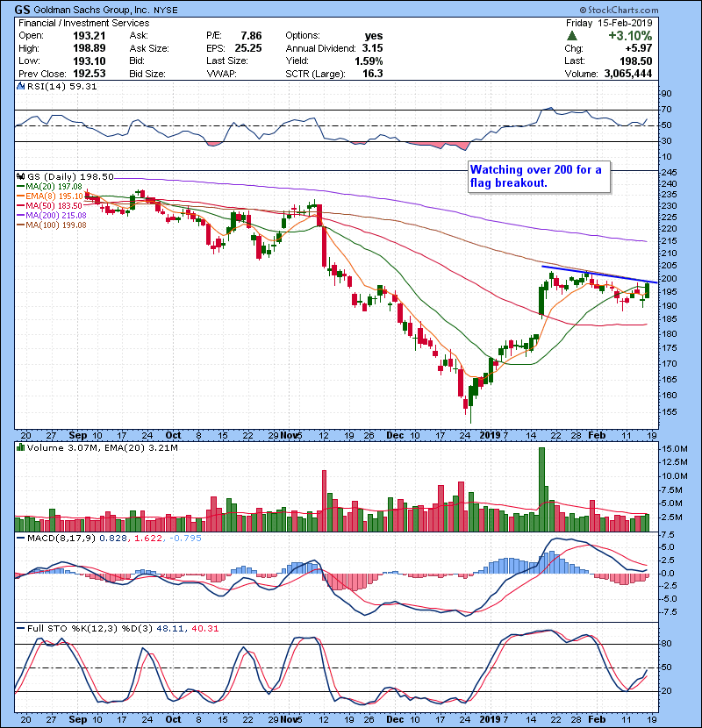Click the Oct label on the bottom date axis

[173, 719]
